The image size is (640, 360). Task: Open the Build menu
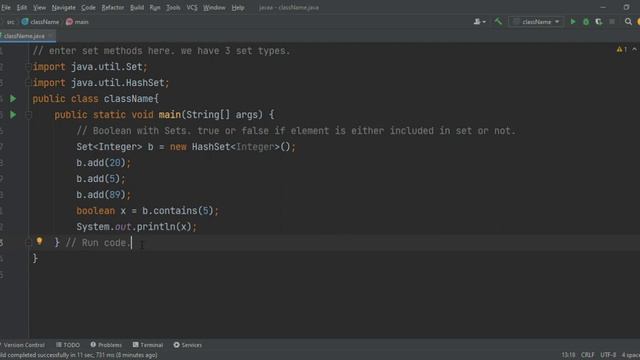[x=137, y=7]
